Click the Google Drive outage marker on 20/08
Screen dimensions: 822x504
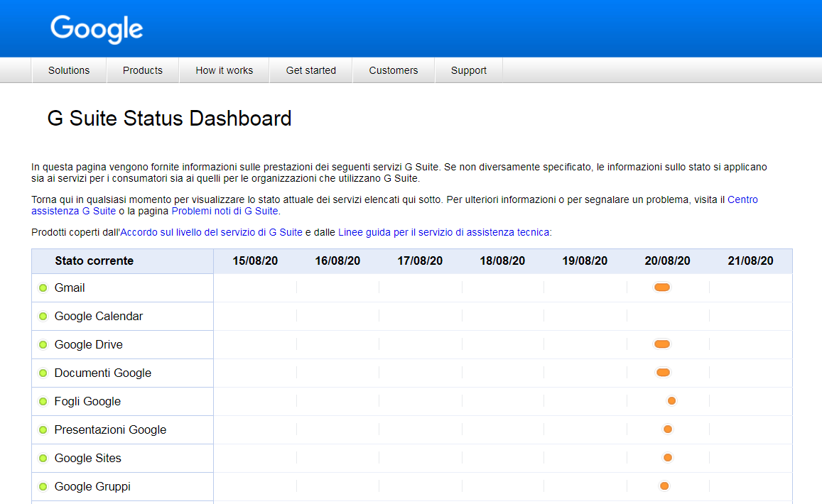click(x=662, y=344)
